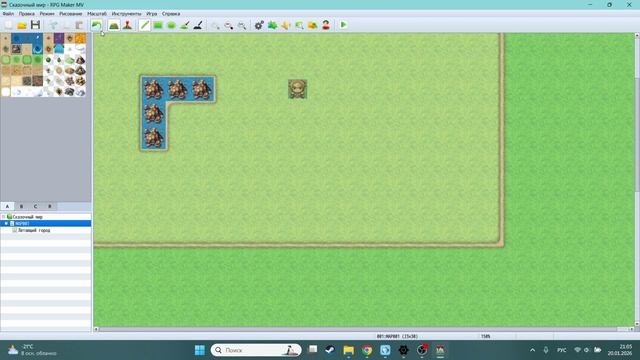Open the Character Generator icon

click(x=326, y=25)
